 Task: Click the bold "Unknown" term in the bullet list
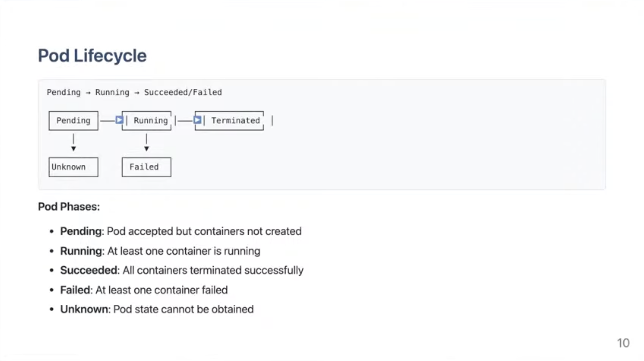coord(84,309)
